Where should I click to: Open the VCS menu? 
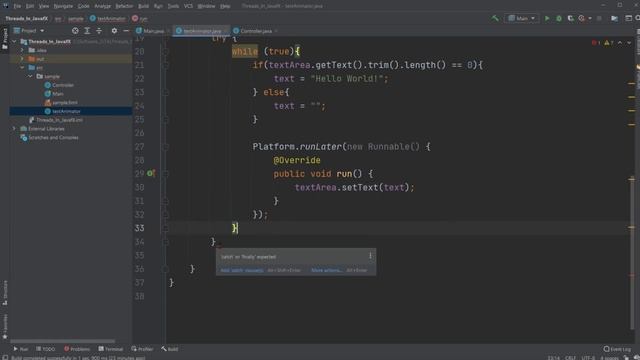pyautogui.click(x=188, y=6)
